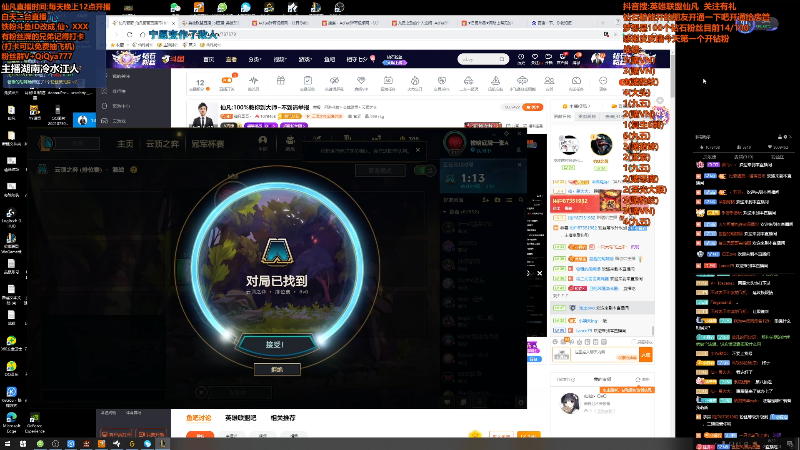Click the browser reload button
Screen dimensions: 800x450
[x=130, y=35]
